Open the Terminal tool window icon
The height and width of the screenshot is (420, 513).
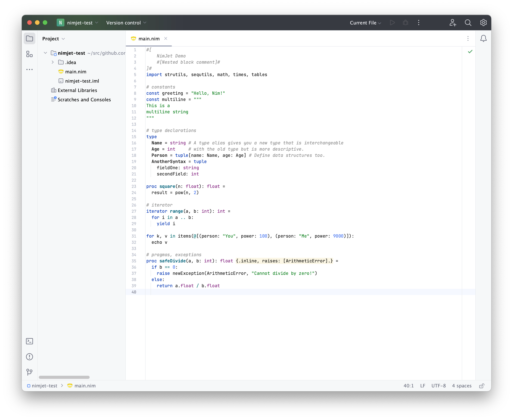coord(29,341)
